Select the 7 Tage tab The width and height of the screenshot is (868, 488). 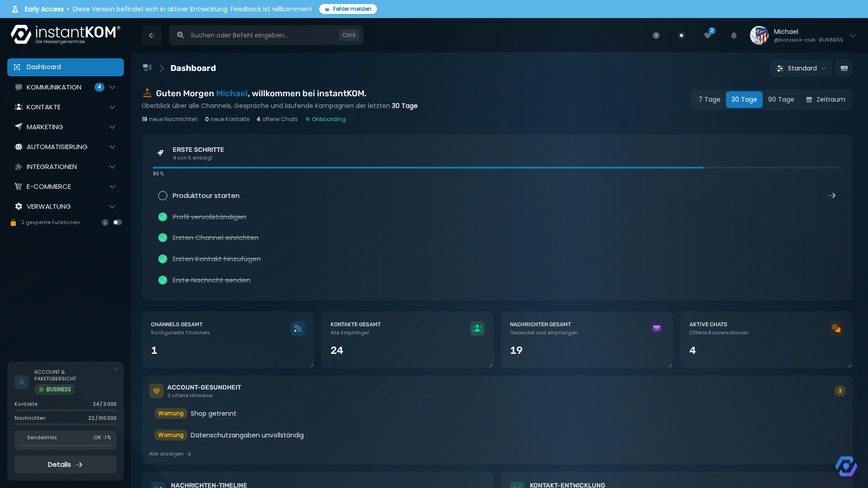709,99
